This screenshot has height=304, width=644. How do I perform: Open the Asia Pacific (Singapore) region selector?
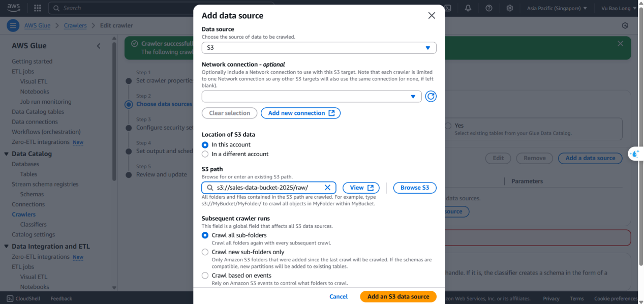pos(557,8)
